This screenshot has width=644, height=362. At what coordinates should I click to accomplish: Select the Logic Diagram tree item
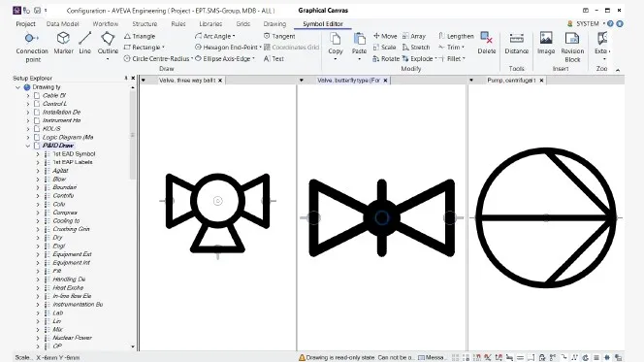(x=68, y=137)
